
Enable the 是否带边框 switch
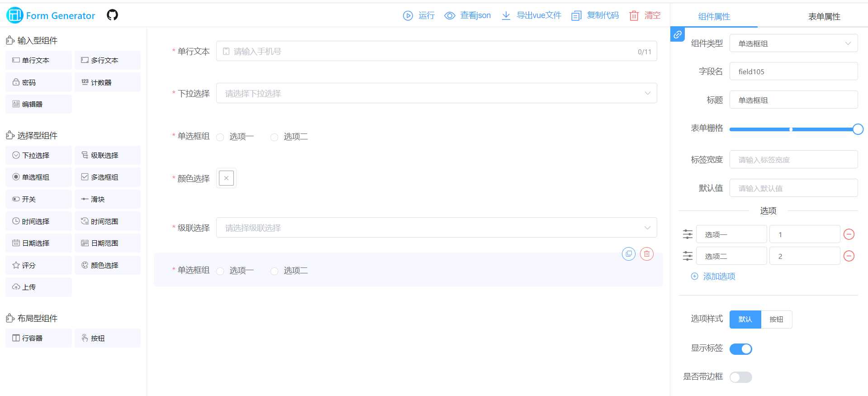tap(741, 377)
